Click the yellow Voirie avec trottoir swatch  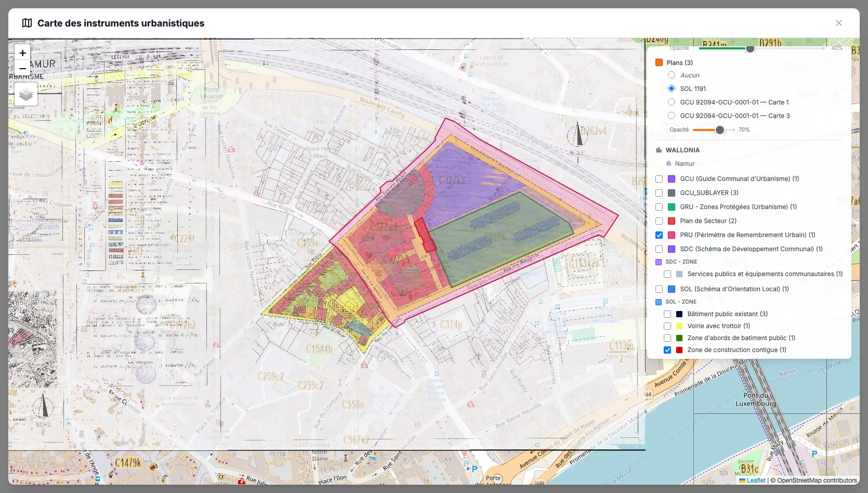[x=679, y=326]
